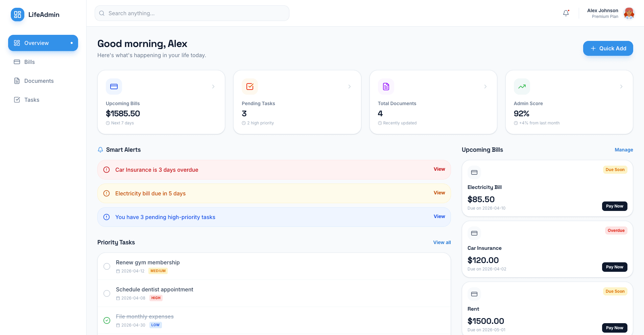Click the Search anything input field

192,13
